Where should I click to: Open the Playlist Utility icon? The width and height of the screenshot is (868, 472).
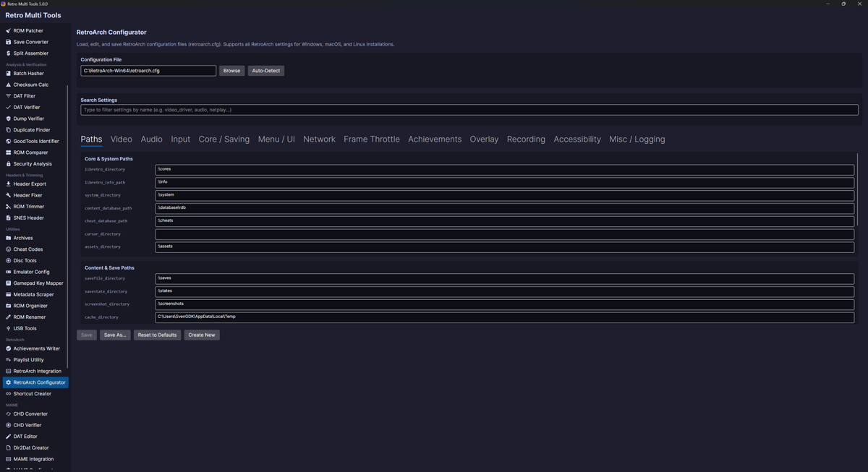[x=9, y=359]
